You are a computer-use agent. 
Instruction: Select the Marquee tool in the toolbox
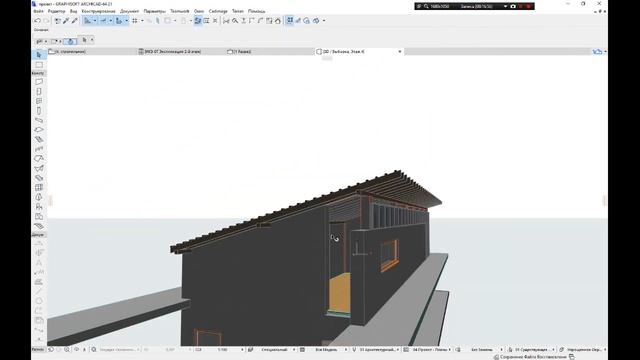pos(39,65)
